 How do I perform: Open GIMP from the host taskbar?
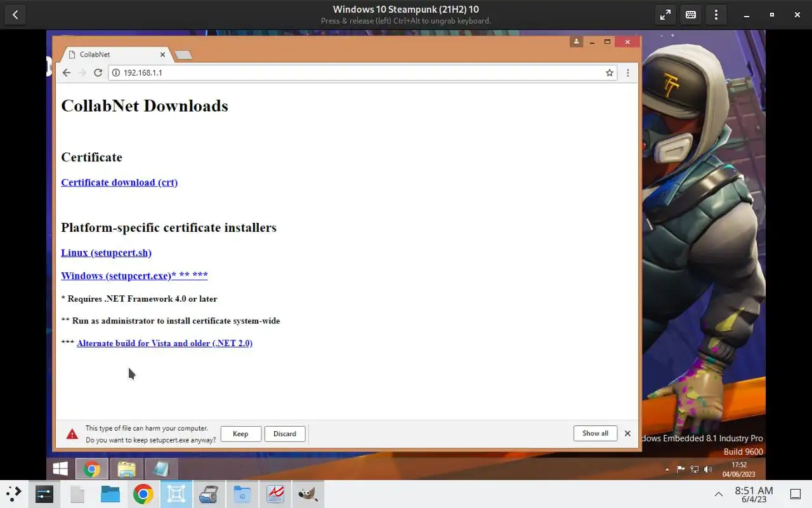click(x=308, y=494)
